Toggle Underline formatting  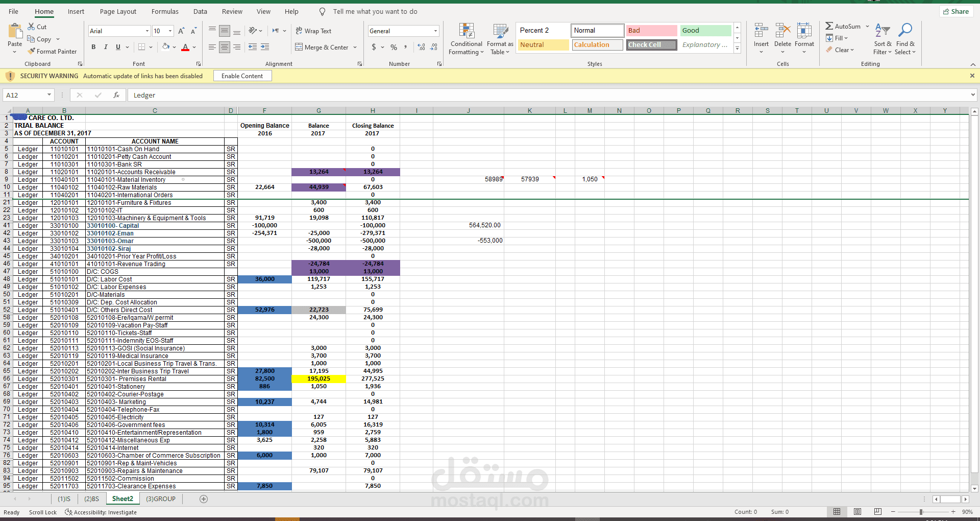click(x=118, y=47)
